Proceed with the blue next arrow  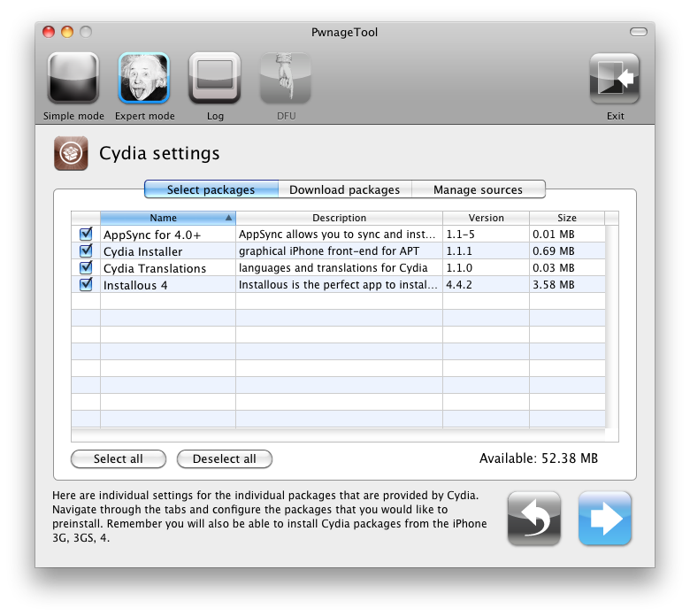pos(605,519)
